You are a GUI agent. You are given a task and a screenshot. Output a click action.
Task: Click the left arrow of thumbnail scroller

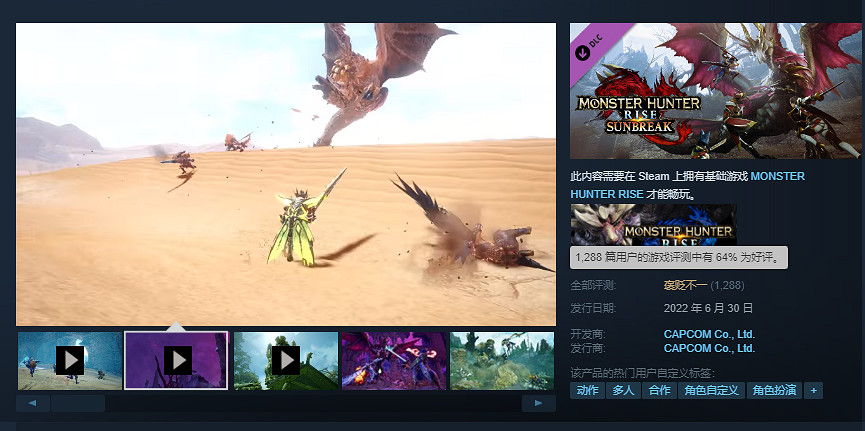click(33, 403)
